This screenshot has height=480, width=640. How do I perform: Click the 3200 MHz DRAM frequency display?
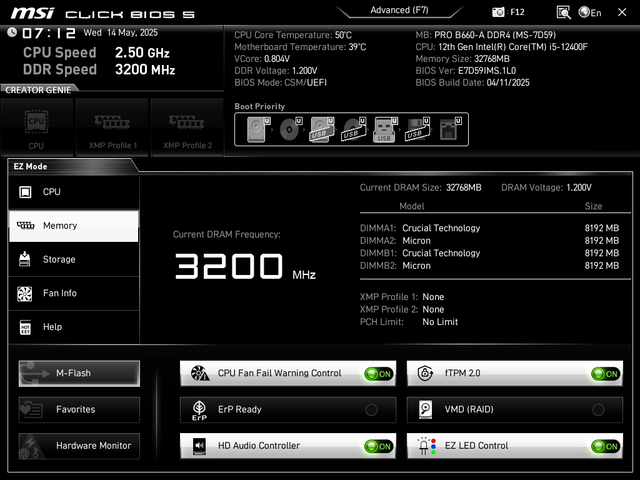point(245,267)
